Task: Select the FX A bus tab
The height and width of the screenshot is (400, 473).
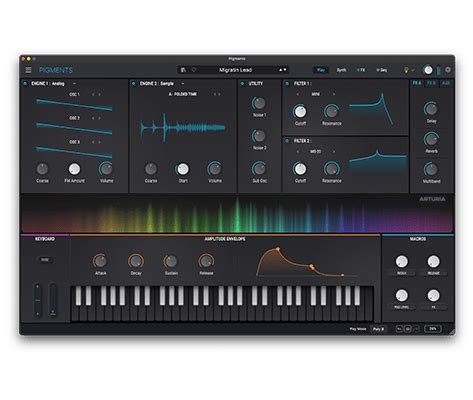Action: (417, 83)
